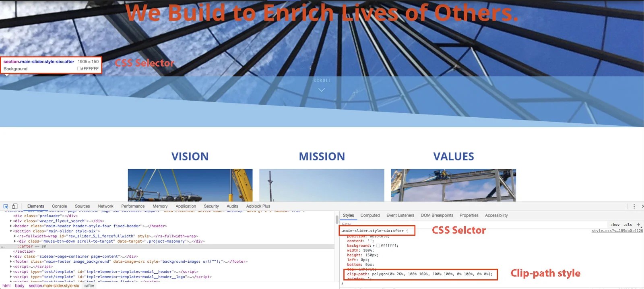Screen dimensions: 644x289
Task: Select the ::after pseudo-element row
Action: point(167,246)
